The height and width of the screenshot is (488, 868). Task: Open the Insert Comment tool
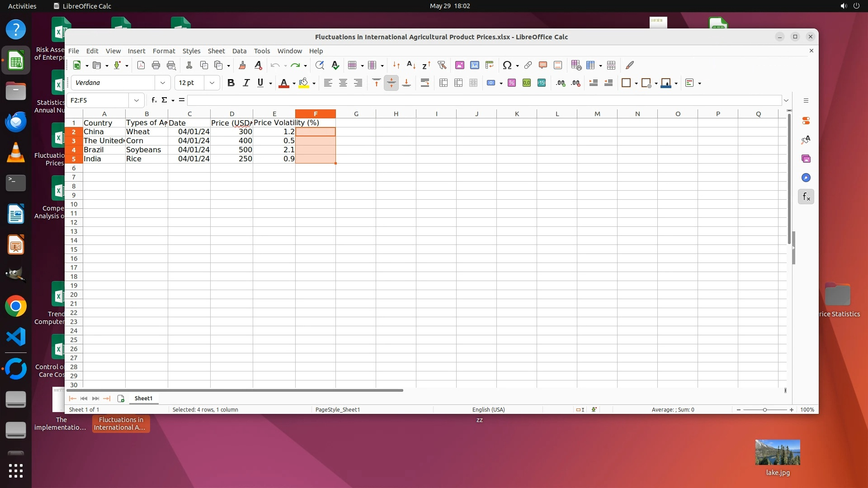click(x=542, y=66)
